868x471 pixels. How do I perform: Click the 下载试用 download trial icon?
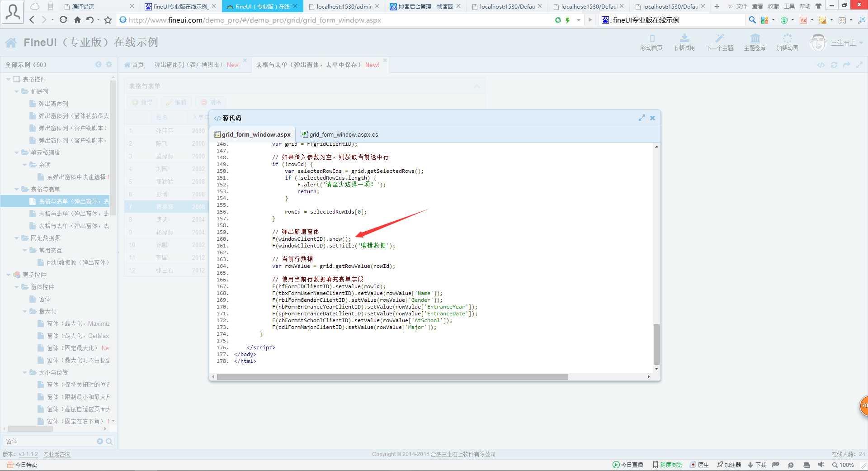684,42
